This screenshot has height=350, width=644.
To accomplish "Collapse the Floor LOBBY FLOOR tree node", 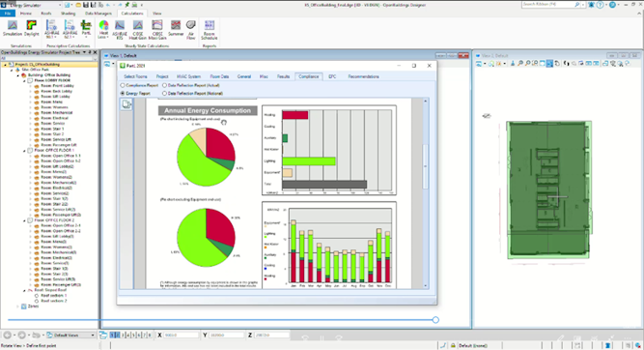I will (x=24, y=80).
